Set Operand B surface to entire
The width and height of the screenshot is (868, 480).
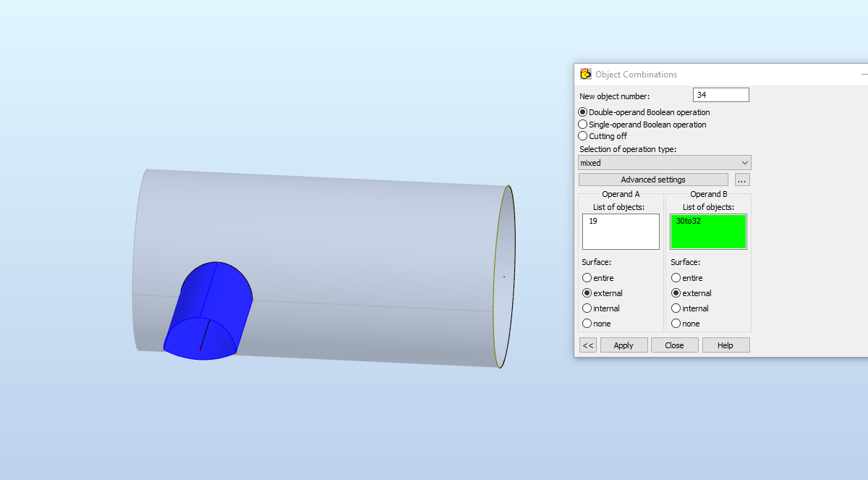[x=676, y=278]
